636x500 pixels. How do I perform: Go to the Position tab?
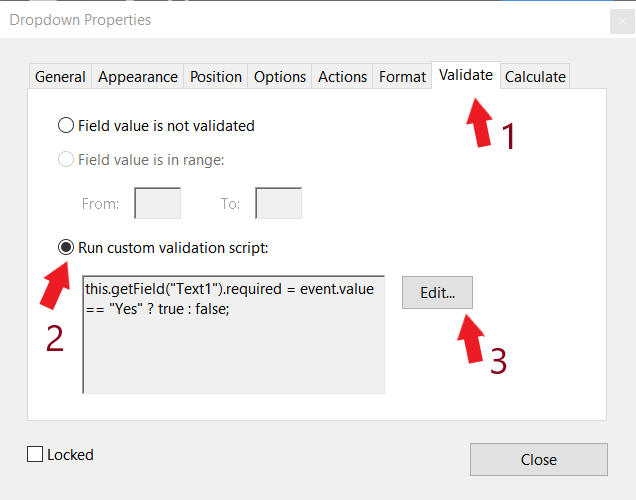click(x=216, y=77)
